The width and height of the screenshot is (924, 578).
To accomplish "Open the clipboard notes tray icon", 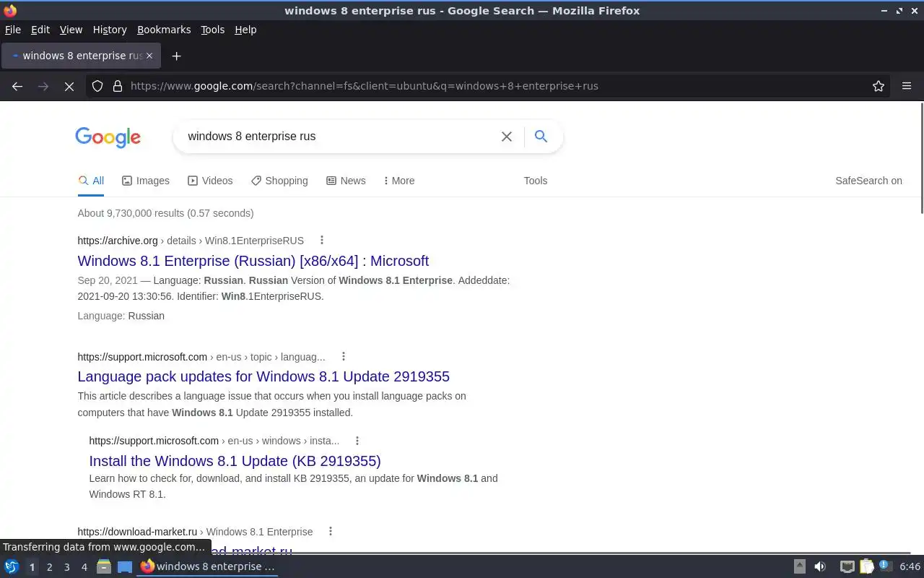I will coord(866,566).
